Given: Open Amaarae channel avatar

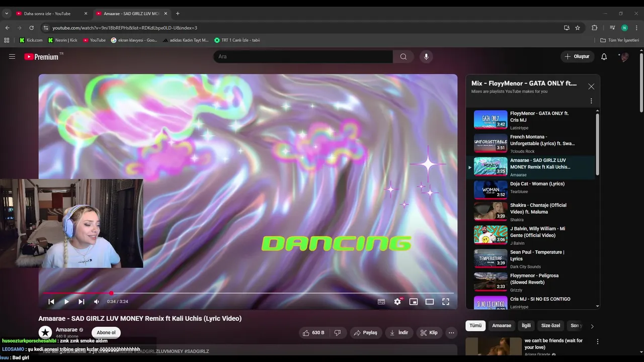Looking at the screenshot, I should coord(45,332).
